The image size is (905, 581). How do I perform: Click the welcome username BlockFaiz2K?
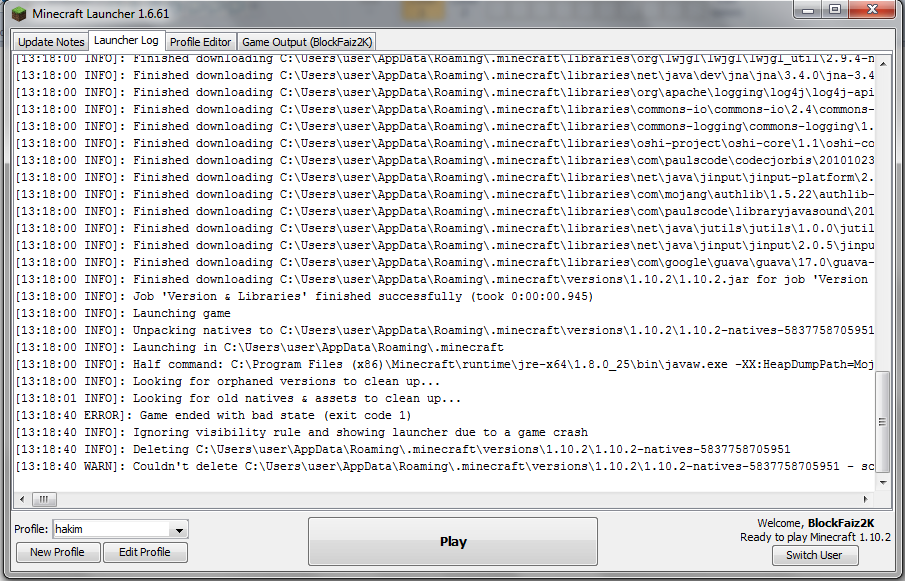tap(841, 523)
